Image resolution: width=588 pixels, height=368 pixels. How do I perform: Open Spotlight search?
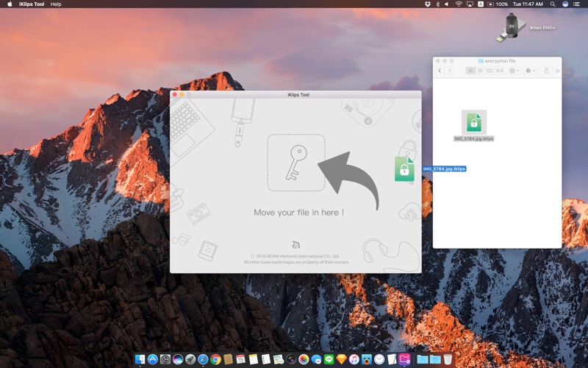[x=553, y=4]
